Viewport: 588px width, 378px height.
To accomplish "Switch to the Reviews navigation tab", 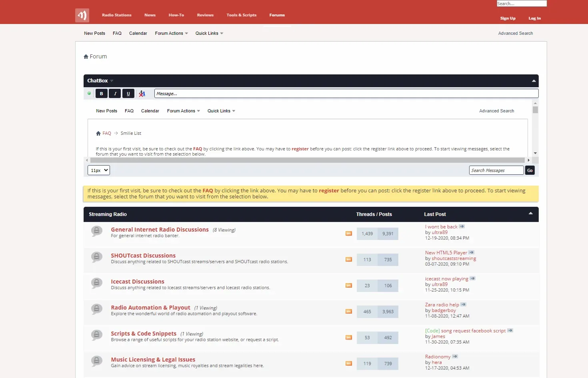I will [x=205, y=15].
